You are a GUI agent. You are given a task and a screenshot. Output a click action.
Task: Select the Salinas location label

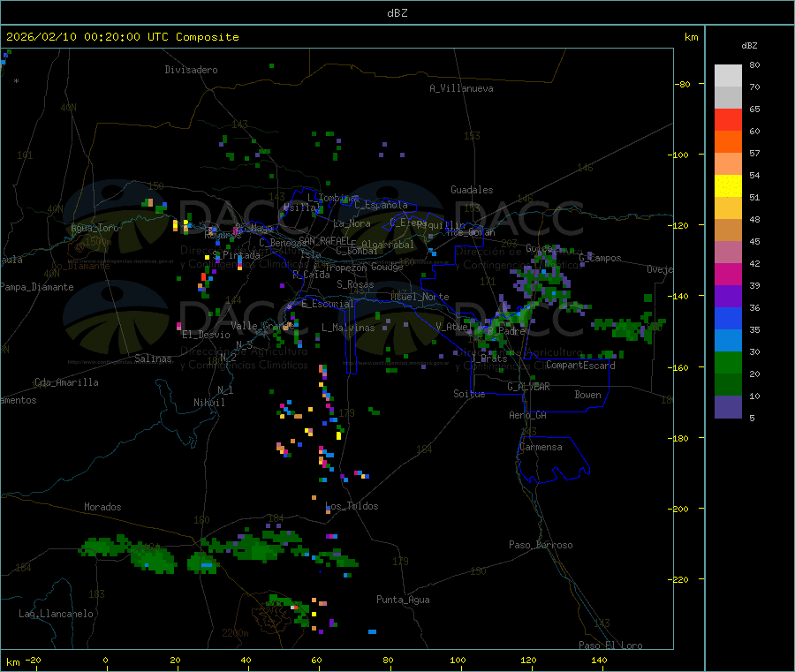pyautogui.click(x=153, y=359)
